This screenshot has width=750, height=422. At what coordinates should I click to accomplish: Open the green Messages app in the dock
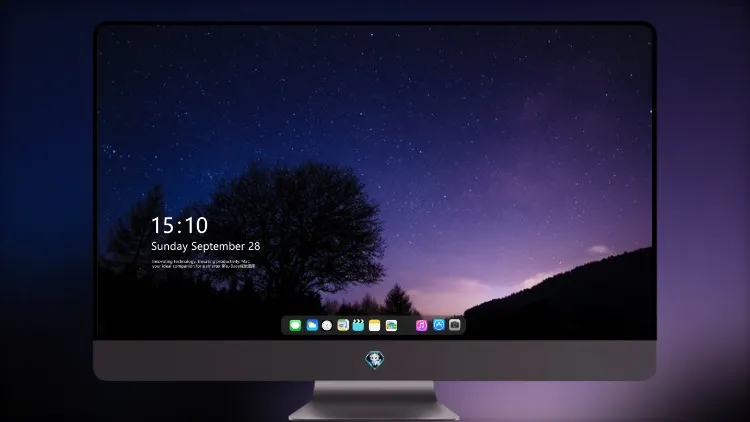295,325
